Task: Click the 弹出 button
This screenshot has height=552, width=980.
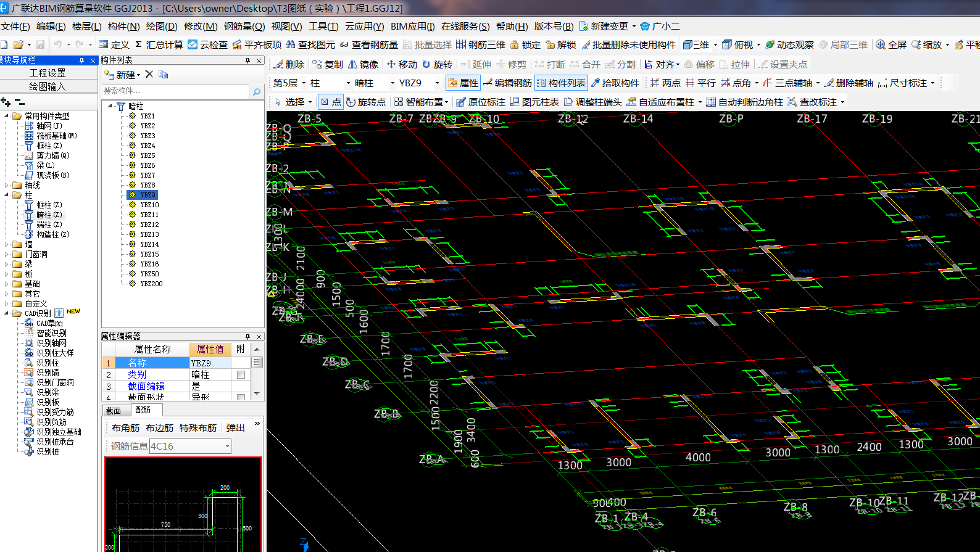Action: (236, 427)
